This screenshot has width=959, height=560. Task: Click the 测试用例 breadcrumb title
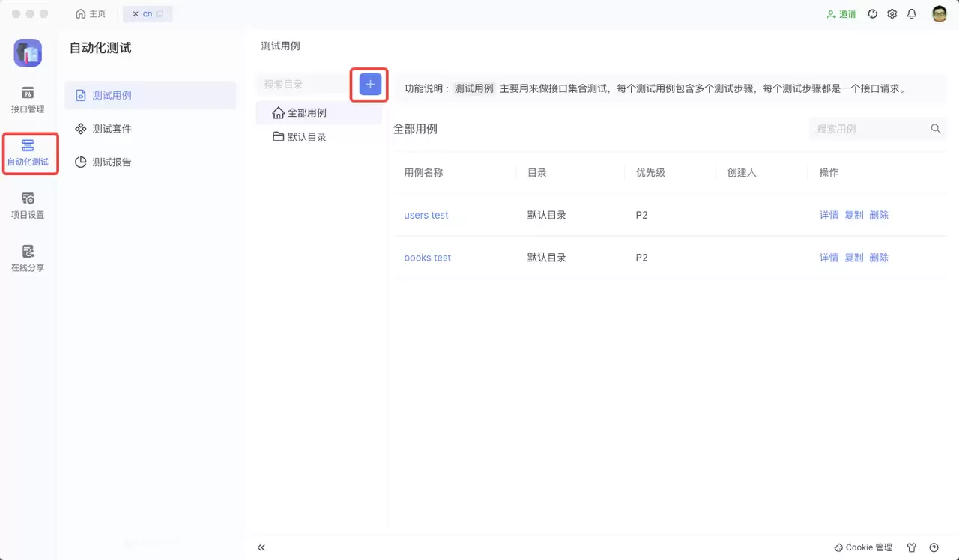(280, 46)
